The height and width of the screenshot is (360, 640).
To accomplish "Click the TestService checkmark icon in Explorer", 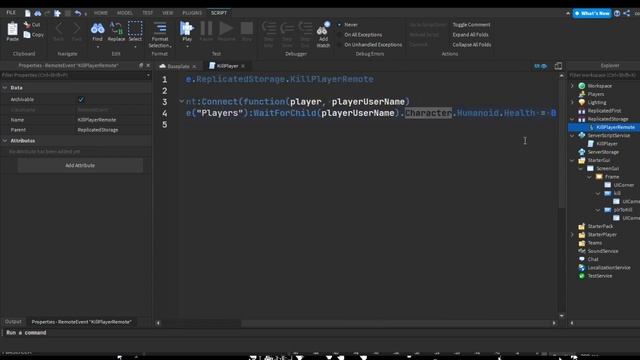I will coord(582,276).
